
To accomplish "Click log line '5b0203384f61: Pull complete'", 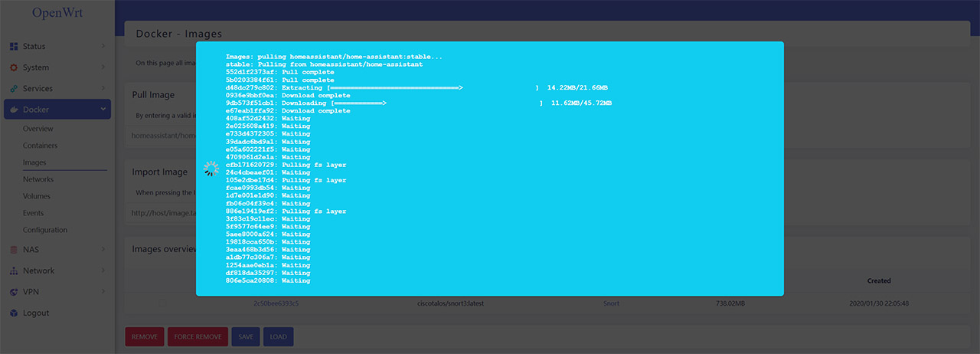I will click(279, 80).
